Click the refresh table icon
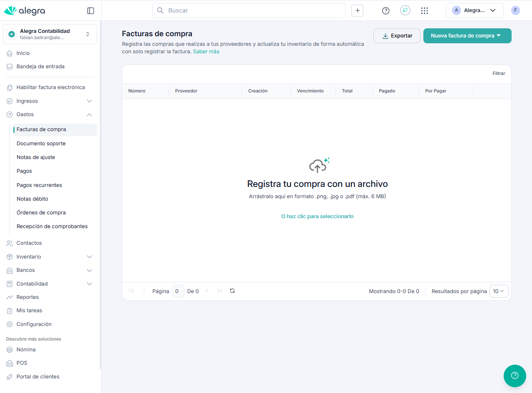Image resolution: width=532 pixels, height=393 pixels. coord(232,291)
